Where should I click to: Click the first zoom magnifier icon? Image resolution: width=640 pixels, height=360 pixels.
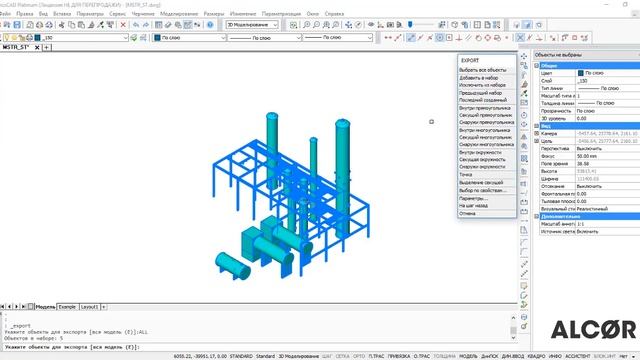click(x=307, y=25)
